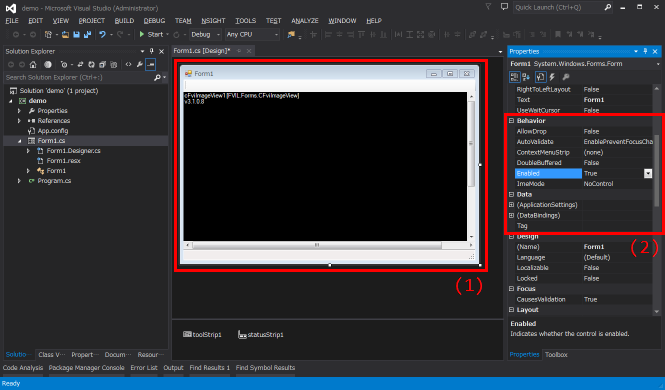This screenshot has height=390, width=665.
Task: Collapse the Focus property category
Action: (x=511, y=289)
